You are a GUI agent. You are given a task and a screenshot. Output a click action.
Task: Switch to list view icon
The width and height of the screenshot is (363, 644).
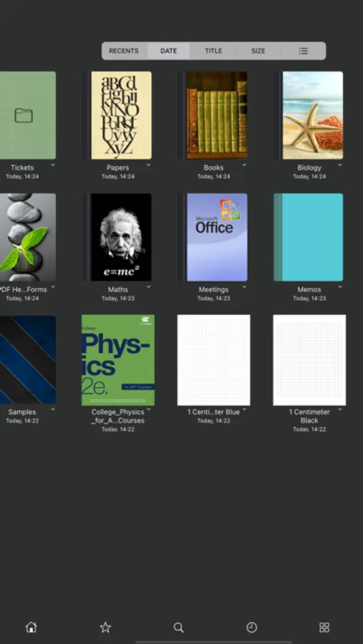[304, 51]
